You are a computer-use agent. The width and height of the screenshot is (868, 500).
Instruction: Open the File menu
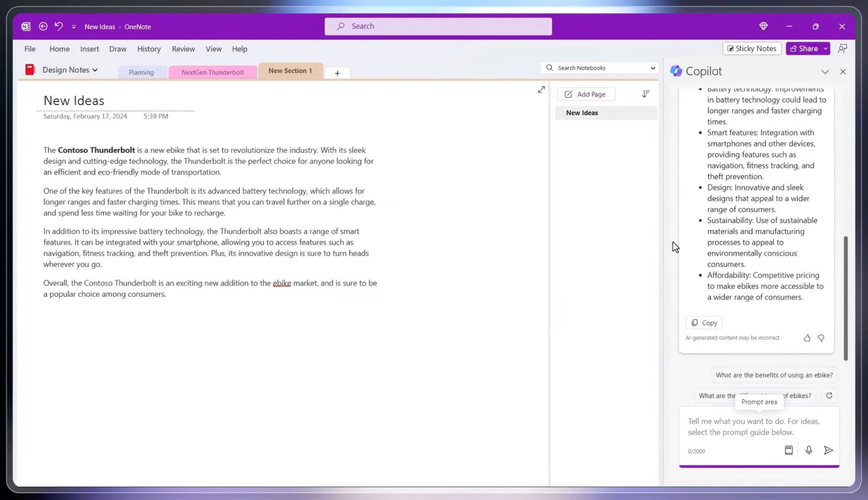[x=30, y=49]
